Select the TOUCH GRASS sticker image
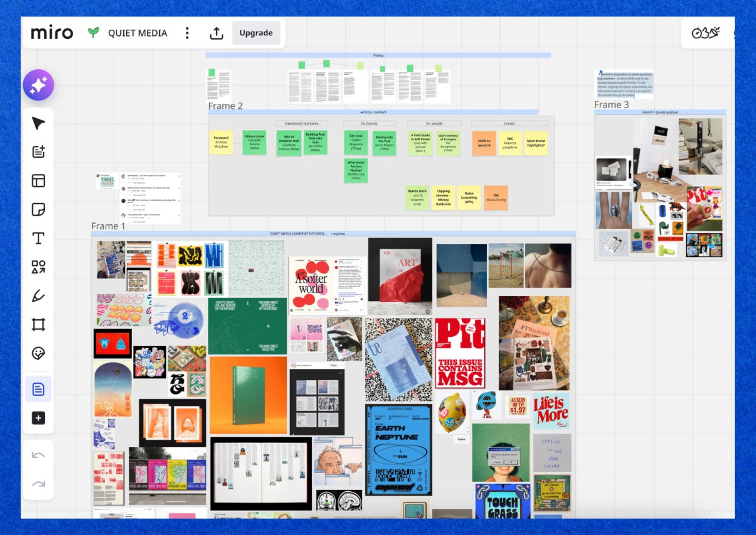The width and height of the screenshot is (756, 535). [x=503, y=502]
